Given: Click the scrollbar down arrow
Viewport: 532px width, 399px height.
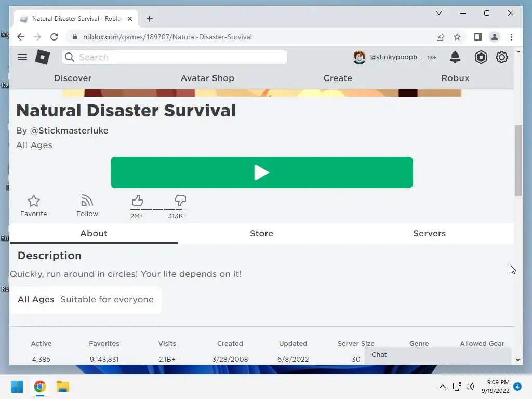Looking at the screenshot, I should pos(518,360).
